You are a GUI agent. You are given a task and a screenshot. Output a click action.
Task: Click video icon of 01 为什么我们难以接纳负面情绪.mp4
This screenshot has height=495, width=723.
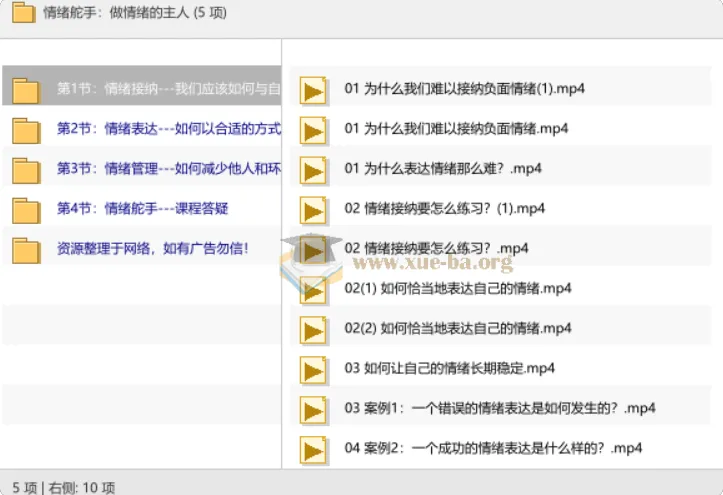[x=313, y=130]
